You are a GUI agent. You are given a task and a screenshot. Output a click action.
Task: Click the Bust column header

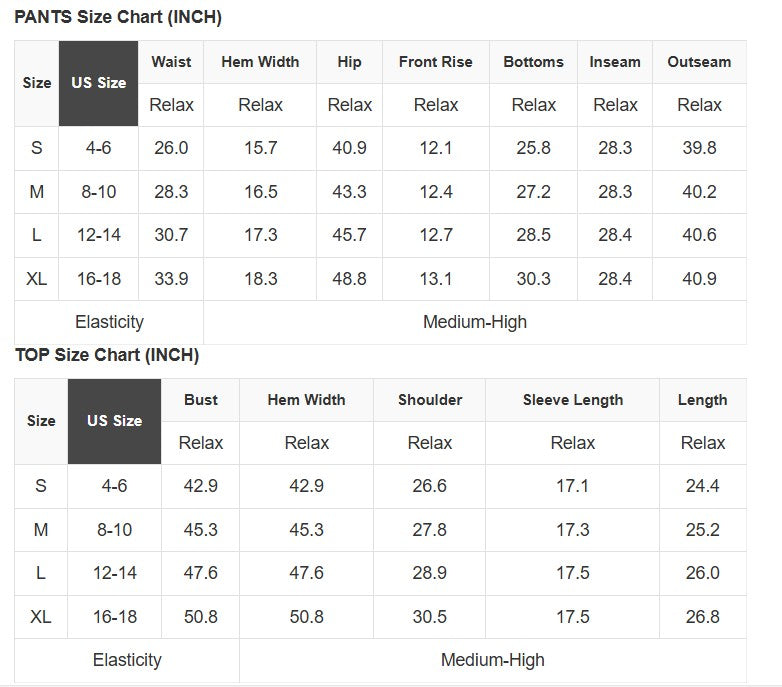tap(200, 400)
